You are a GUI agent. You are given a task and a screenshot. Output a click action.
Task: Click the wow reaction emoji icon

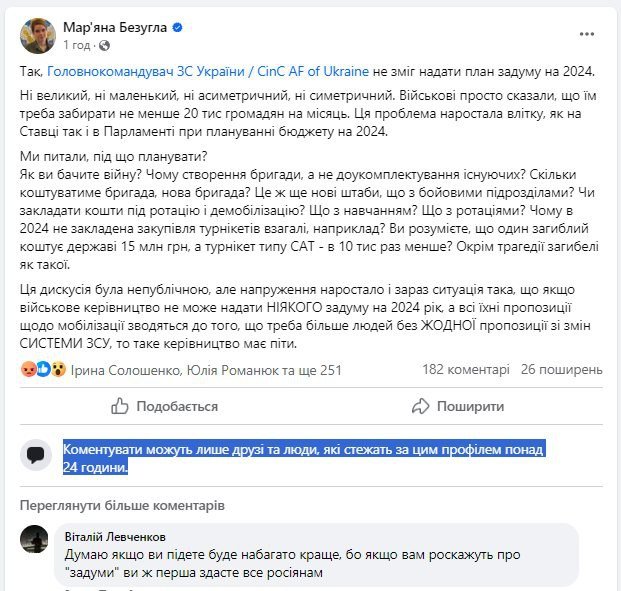pos(59,369)
